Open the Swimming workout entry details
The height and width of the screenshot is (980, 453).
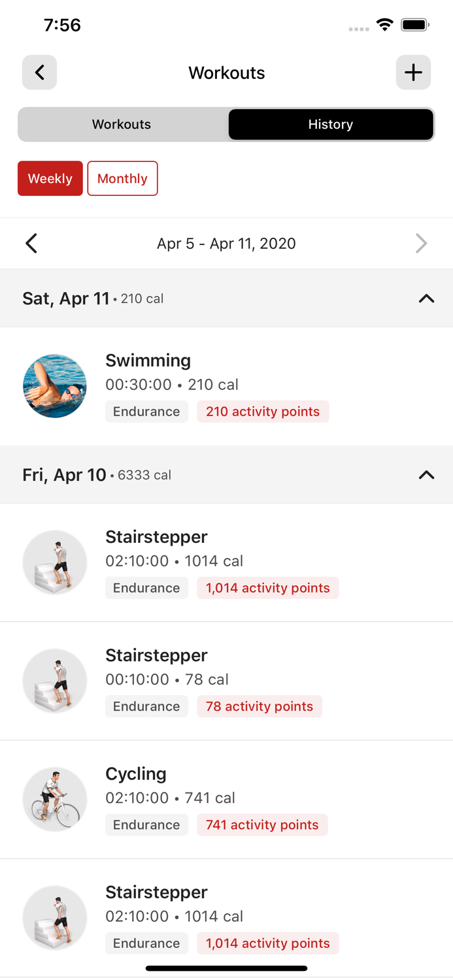click(226, 385)
